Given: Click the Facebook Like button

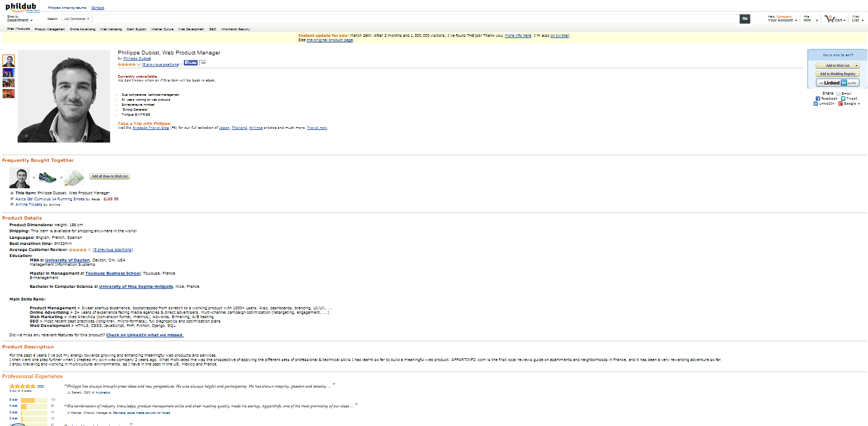Looking at the screenshot, I should (x=190, y=63).
